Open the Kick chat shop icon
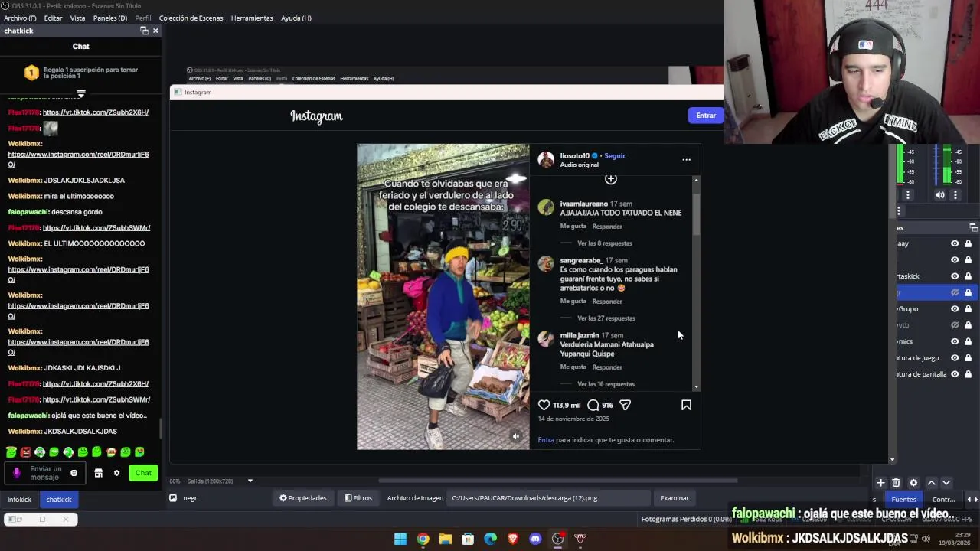The width and height of the screenshot is (980, 551). (x=98, y=473)
